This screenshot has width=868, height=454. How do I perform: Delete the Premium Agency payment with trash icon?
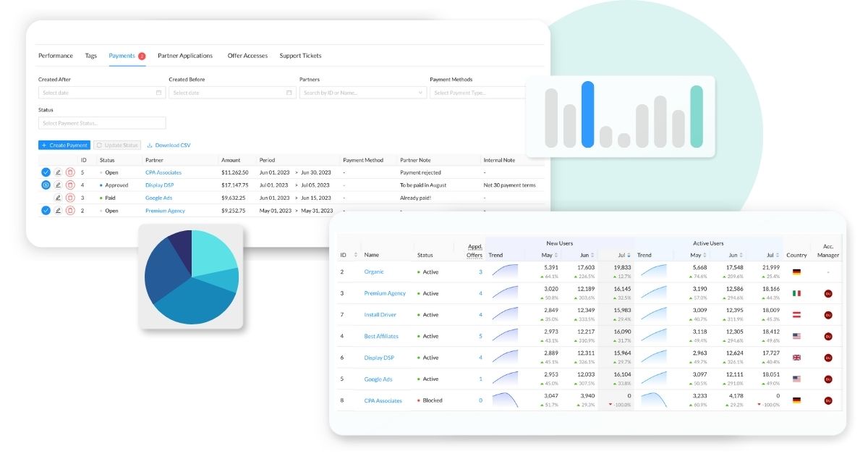pos(70,211)
